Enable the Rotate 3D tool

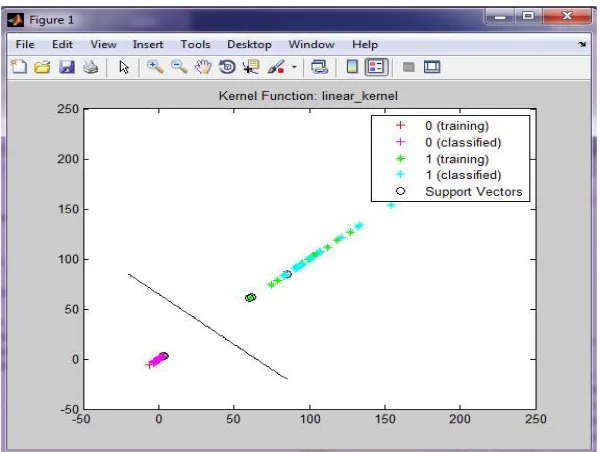227,67
